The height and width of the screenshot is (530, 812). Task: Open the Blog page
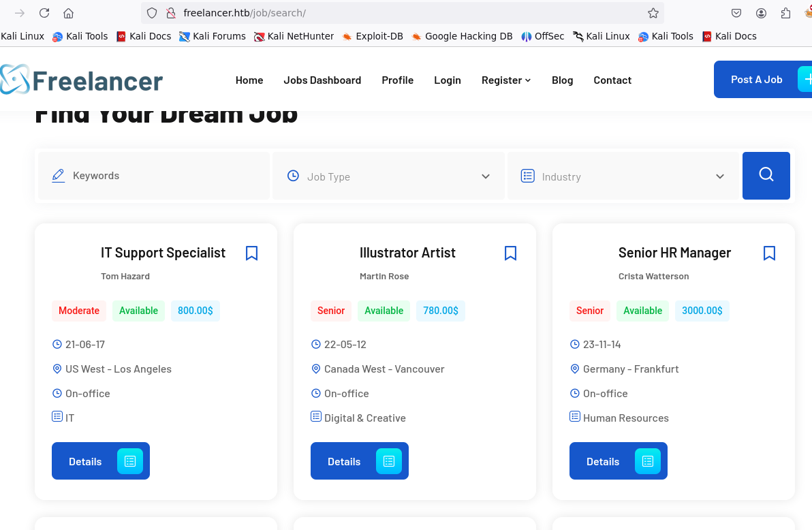pos(563,80)
